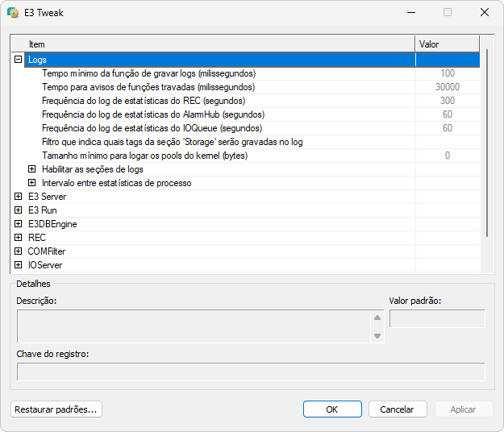Select the REC row label
The image size is (504, 432).
36,238
